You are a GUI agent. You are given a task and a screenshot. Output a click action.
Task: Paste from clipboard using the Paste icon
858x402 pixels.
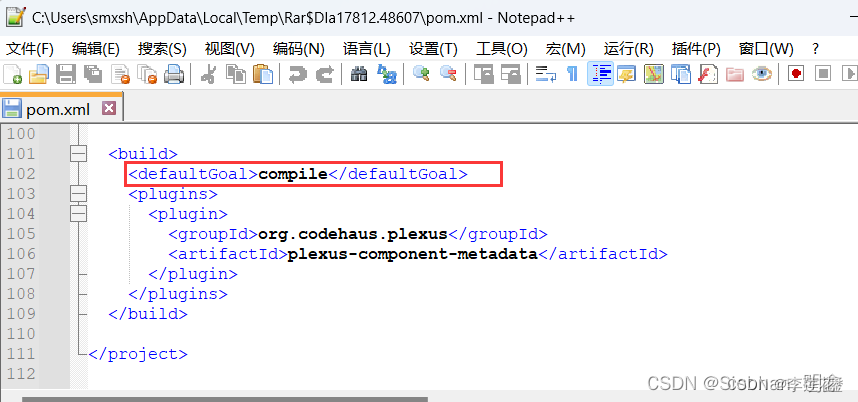[x=263, y=74]
